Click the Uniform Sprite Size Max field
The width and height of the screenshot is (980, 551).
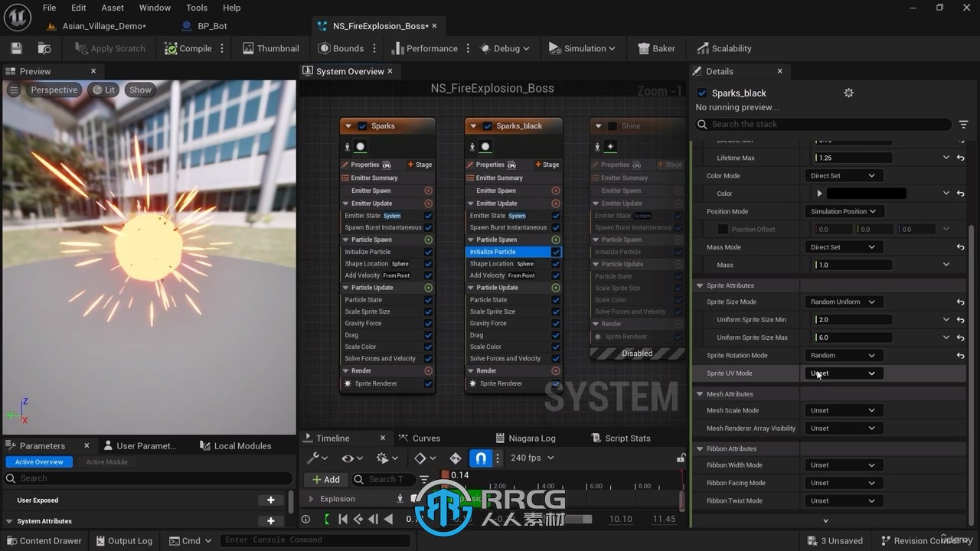tap(853, 337)
